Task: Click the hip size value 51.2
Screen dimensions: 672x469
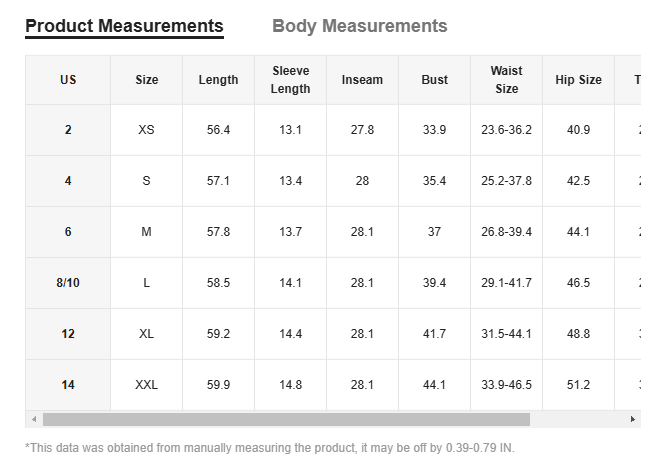Action: tap(578, 385)
